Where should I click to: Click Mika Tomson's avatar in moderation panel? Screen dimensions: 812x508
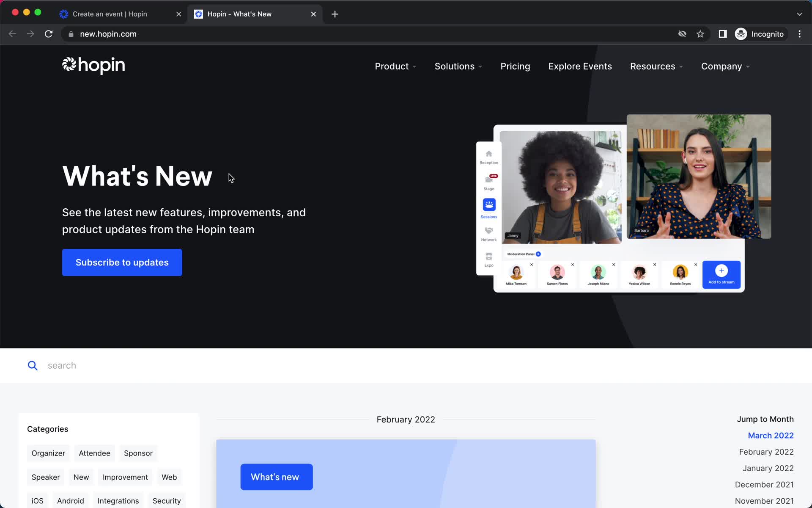point(516,272)
